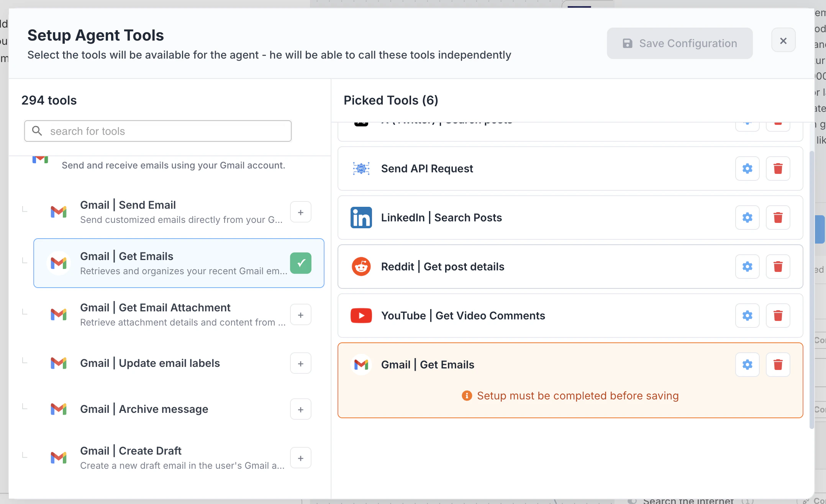This screenshot has width=826, height=504.
Task: Select Gmail Create Draft title
Action: 131,451
